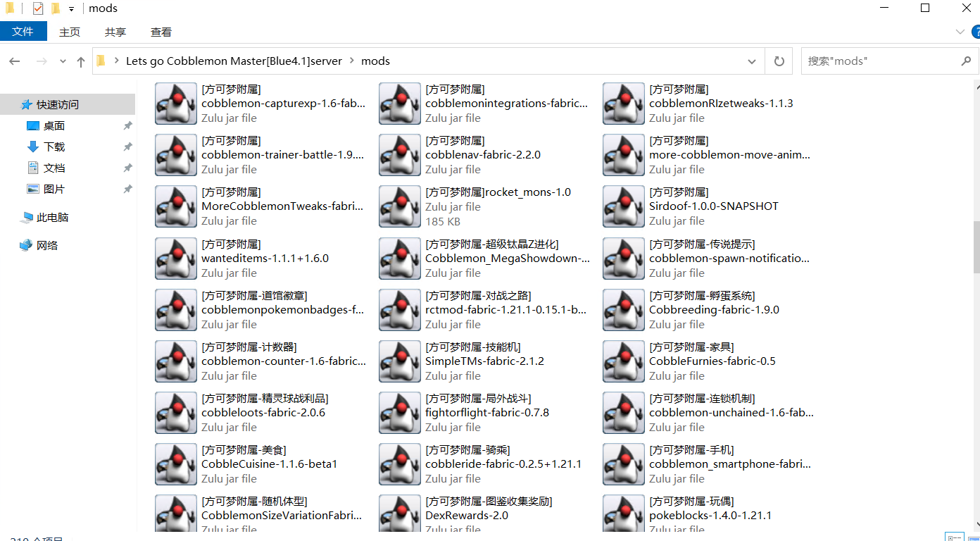
Task: Unpin 下载 using its pin icon
Action: 127,147
